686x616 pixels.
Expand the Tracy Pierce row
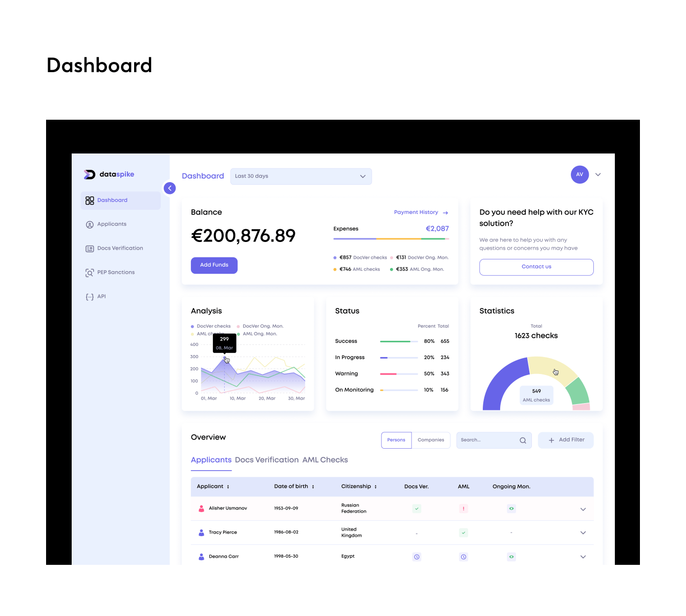[583, 533]
